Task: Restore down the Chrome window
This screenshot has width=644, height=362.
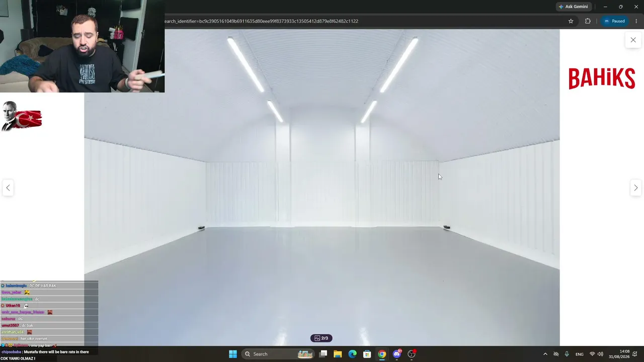Action: click(620, 7)
